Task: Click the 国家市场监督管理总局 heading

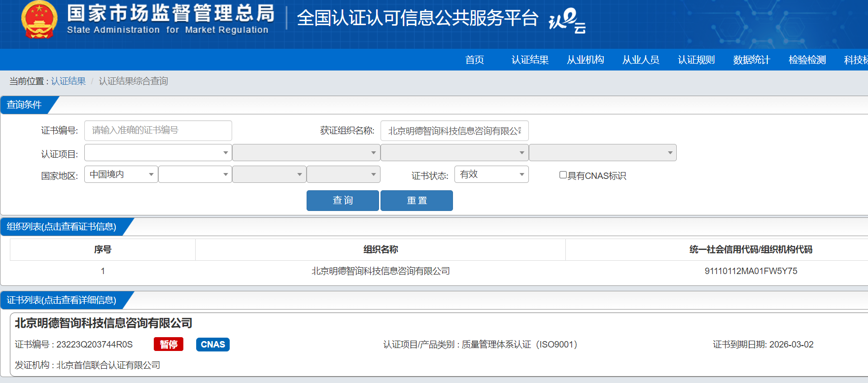Action: [x=171, y=13]
